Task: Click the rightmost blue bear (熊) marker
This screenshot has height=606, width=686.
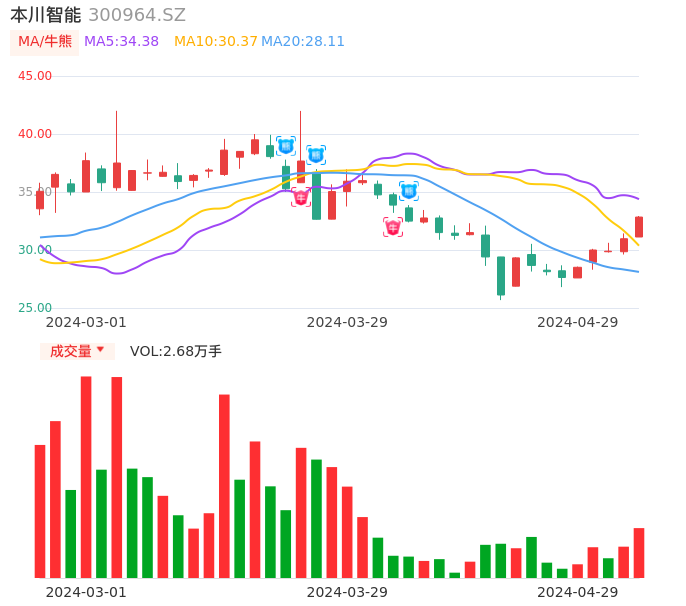Action: coord(409,191)
